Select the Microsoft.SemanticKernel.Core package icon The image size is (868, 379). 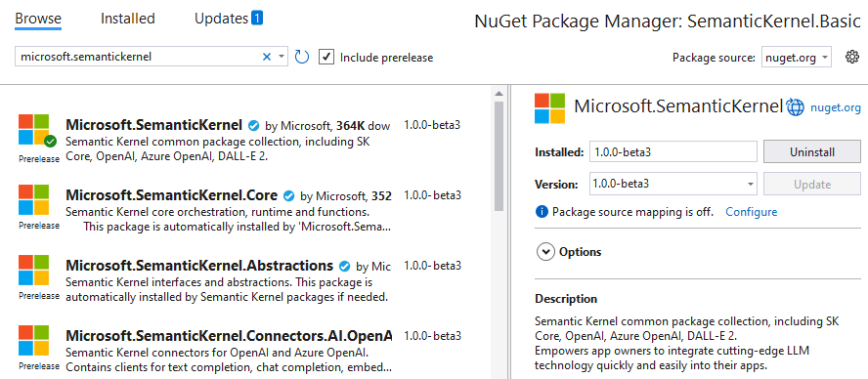click(34, 200)
